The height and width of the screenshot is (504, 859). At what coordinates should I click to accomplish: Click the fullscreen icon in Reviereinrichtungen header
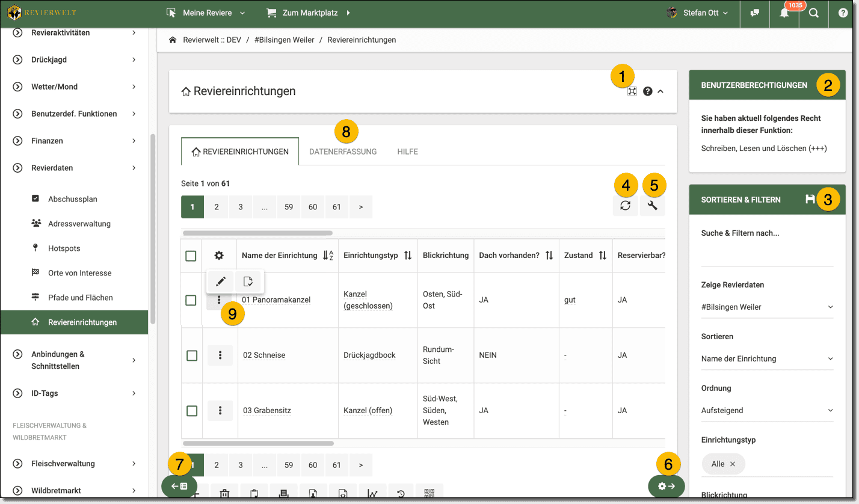point(632,91)
